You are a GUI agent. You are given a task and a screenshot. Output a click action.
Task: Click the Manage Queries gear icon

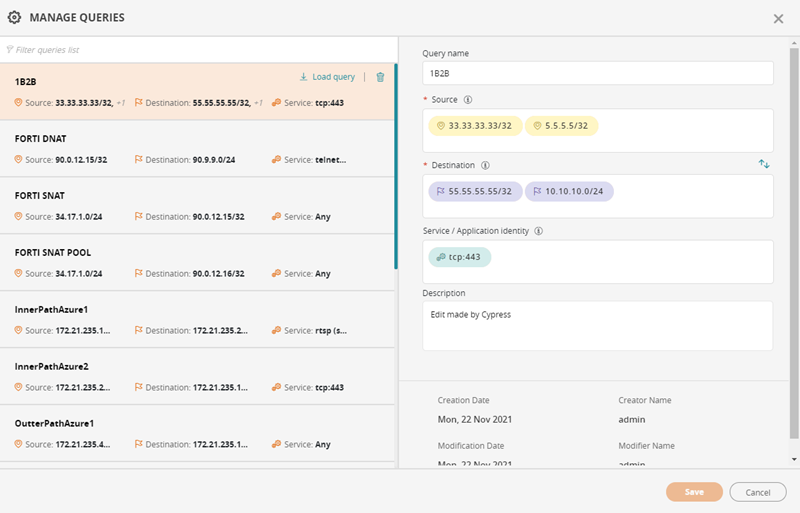[14, 18]
